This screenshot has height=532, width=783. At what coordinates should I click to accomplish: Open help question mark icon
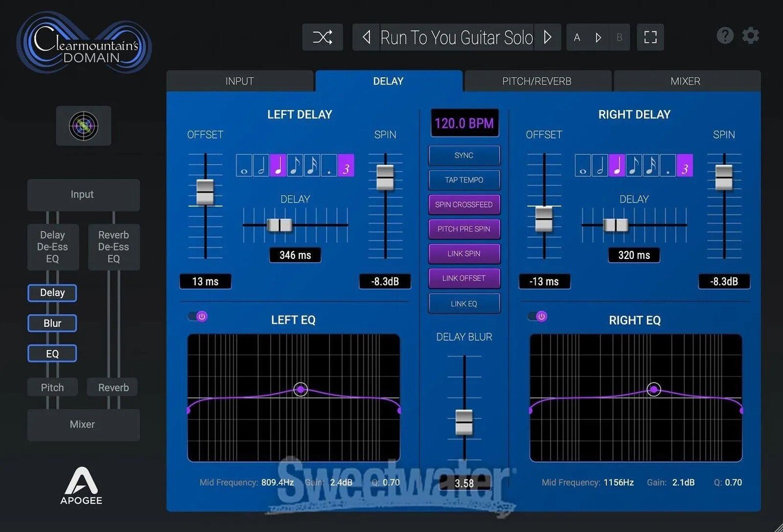coord(725,36)
